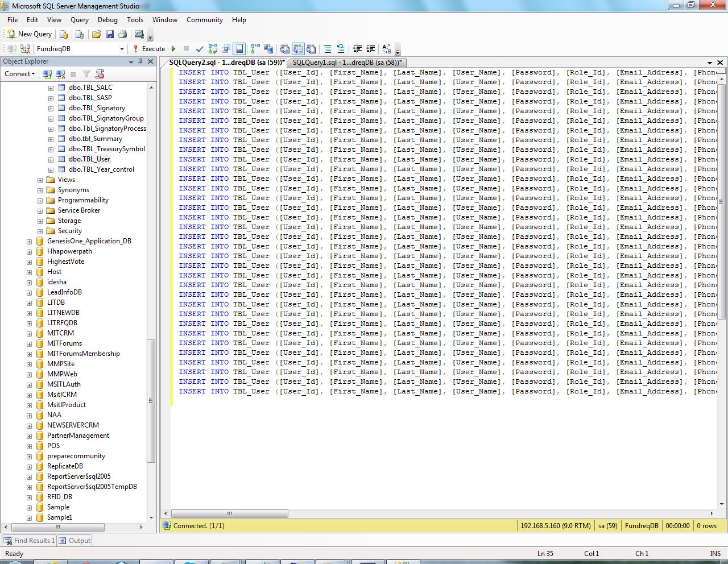Image resolution: width=728 pixels, height=564 pixels.
Task: Click the green Debug play arrow
Action: pyautogui.click(x=173, y=49)
